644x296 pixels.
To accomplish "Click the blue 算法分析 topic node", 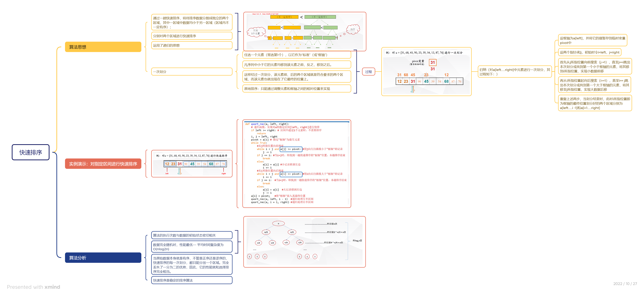I will pos(103,258).
